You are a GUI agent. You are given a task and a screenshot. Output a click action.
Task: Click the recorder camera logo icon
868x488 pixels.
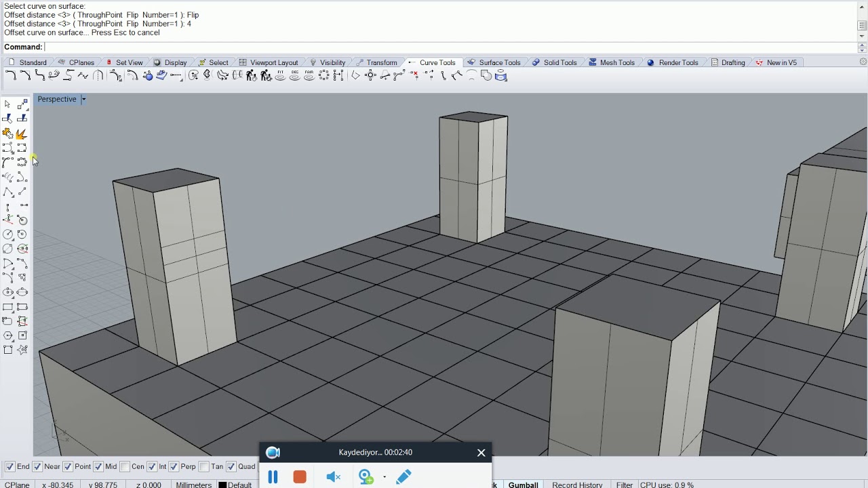point(273,453)
